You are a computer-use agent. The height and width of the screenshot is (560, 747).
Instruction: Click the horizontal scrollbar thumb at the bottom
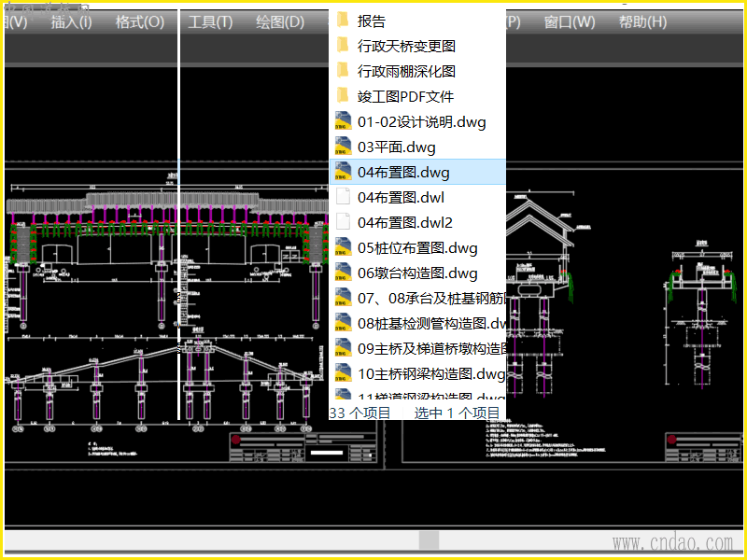pyautogui.click(x=429, y=540)
